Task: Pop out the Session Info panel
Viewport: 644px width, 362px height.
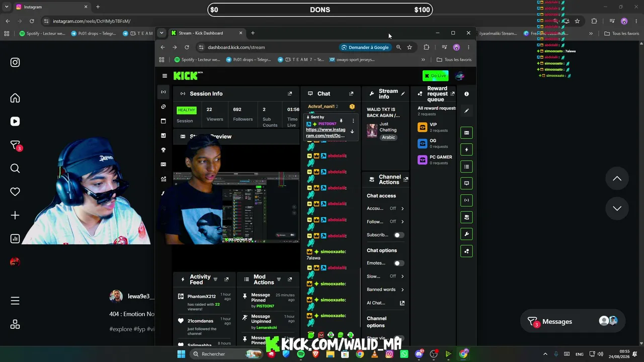Action: (290, 94)
